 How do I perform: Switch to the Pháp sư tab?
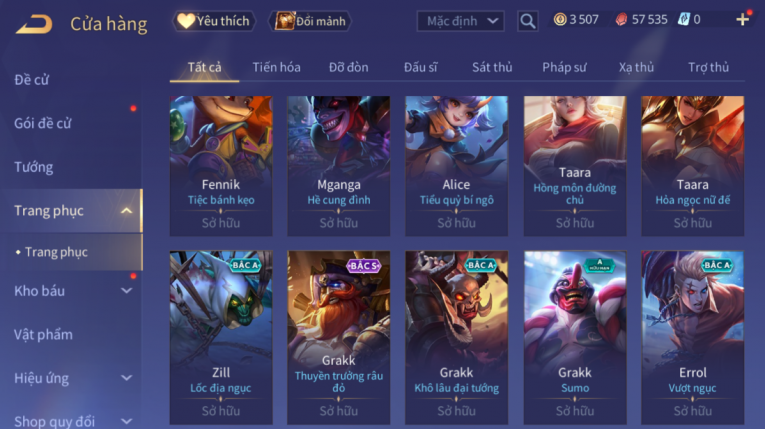pyautogui.click(x=564, y=67)
